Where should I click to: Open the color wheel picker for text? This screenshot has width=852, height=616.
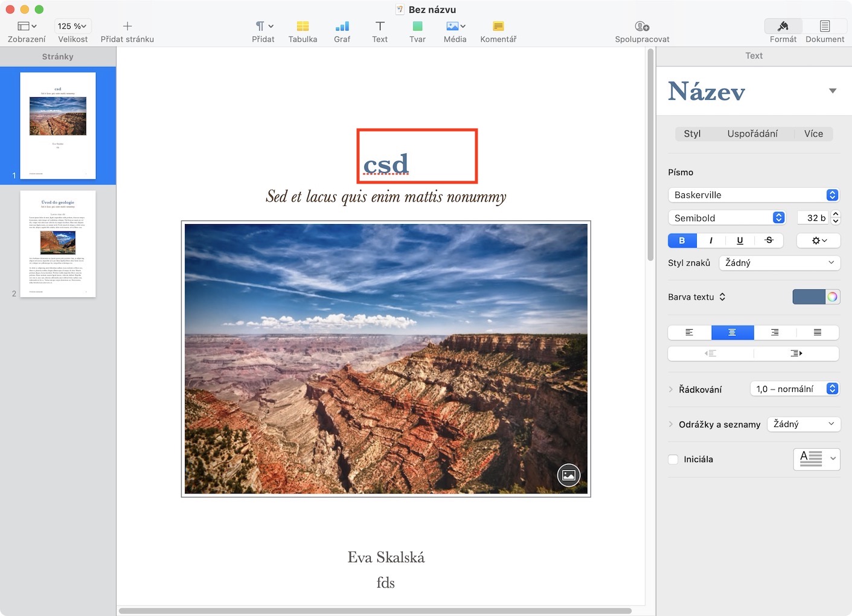point(833,297)
